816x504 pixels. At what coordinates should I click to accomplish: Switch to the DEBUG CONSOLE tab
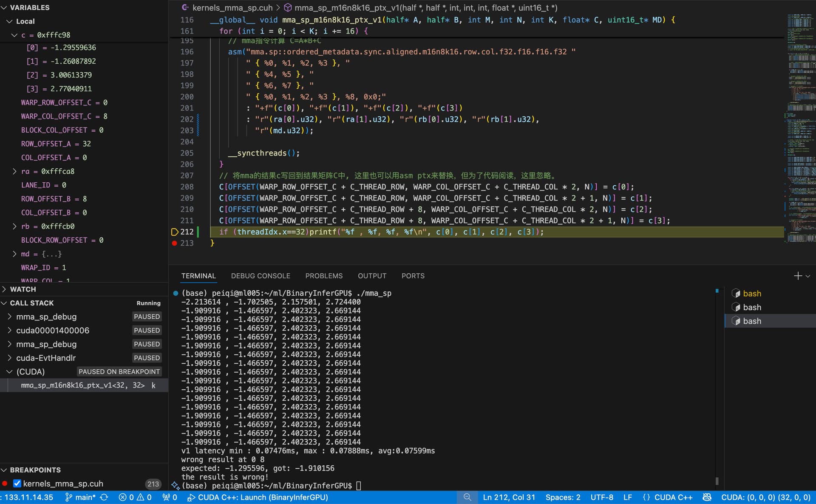(261, 276)
